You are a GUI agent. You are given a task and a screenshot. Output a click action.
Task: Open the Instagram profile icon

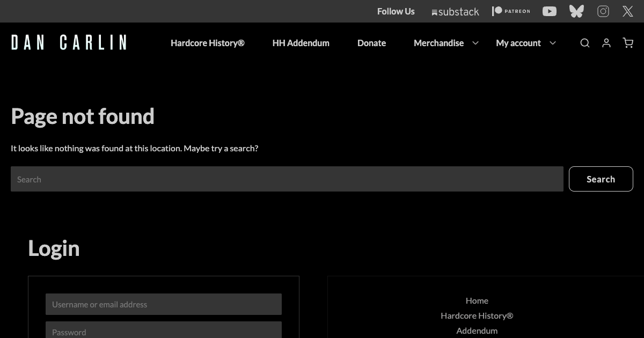click(x=603, y=11)
